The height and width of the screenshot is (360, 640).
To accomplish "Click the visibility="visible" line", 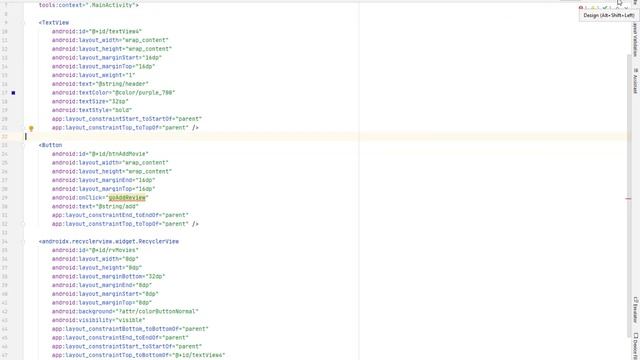I will pyautogui.click(x=98, y=320).
